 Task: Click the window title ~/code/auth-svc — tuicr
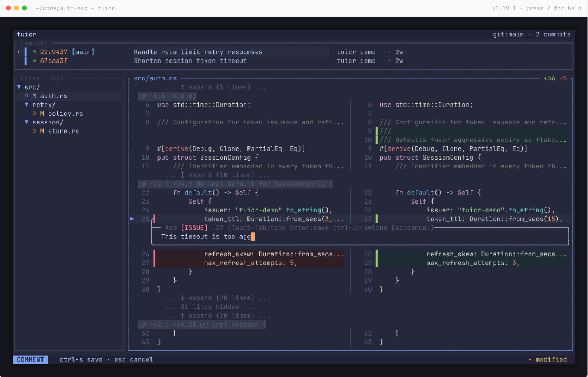pos(75,8)
